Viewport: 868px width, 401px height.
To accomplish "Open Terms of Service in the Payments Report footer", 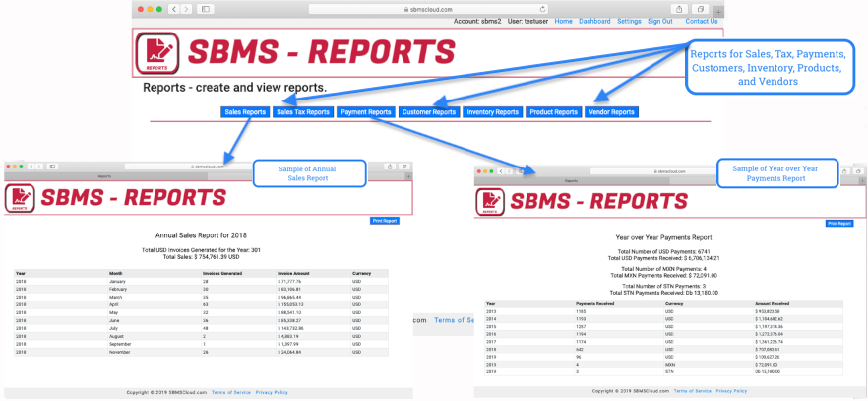I will click(692, 390).
